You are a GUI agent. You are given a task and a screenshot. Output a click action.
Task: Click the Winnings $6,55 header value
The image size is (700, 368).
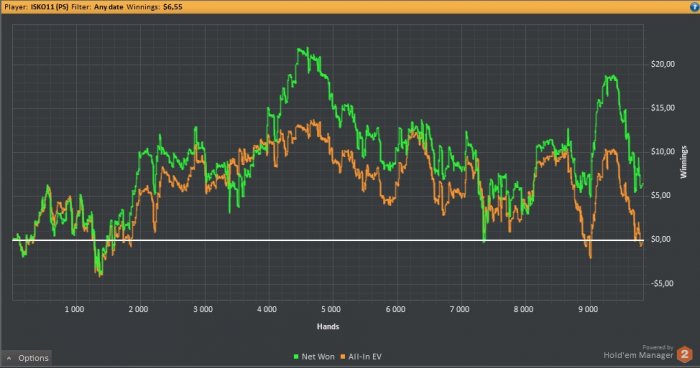[x=173, y=7]
